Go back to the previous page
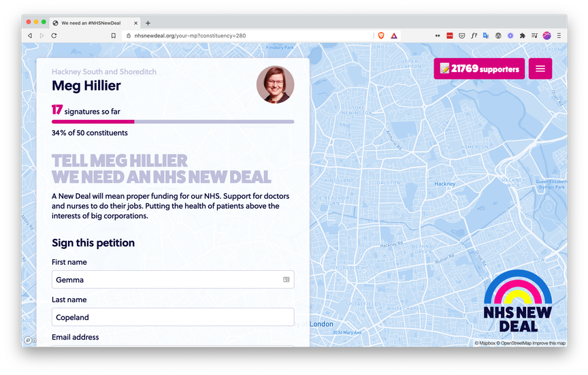Image resolution: width=588 pixels, height=375 pixels. 30,35
